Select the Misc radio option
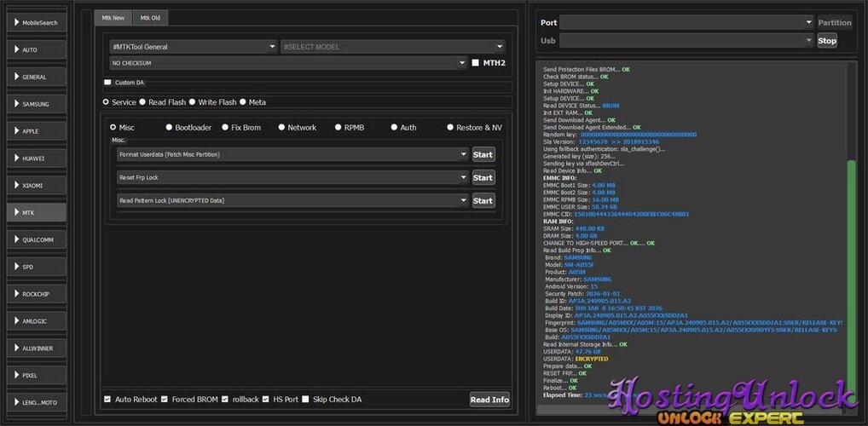 (113, 127)
